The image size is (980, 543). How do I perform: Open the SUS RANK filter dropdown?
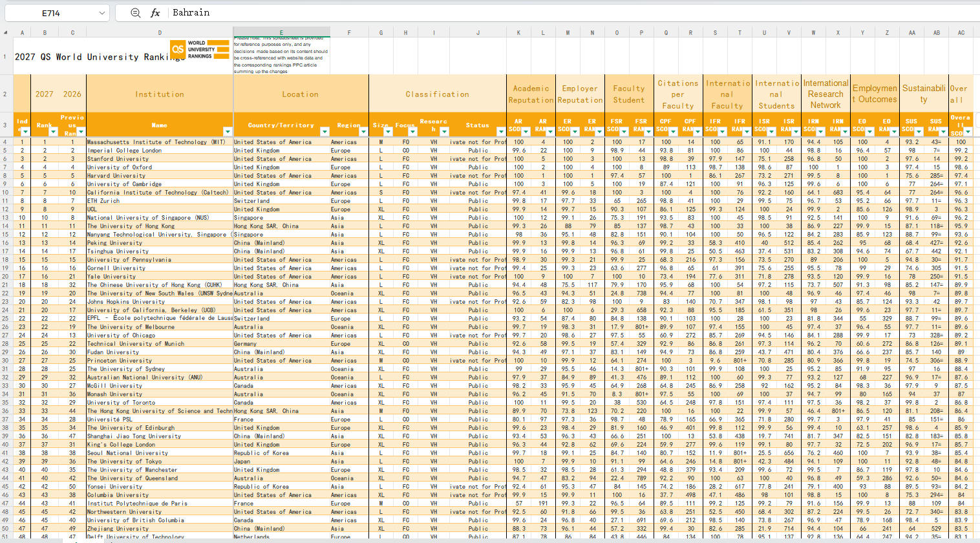(943, 132)
